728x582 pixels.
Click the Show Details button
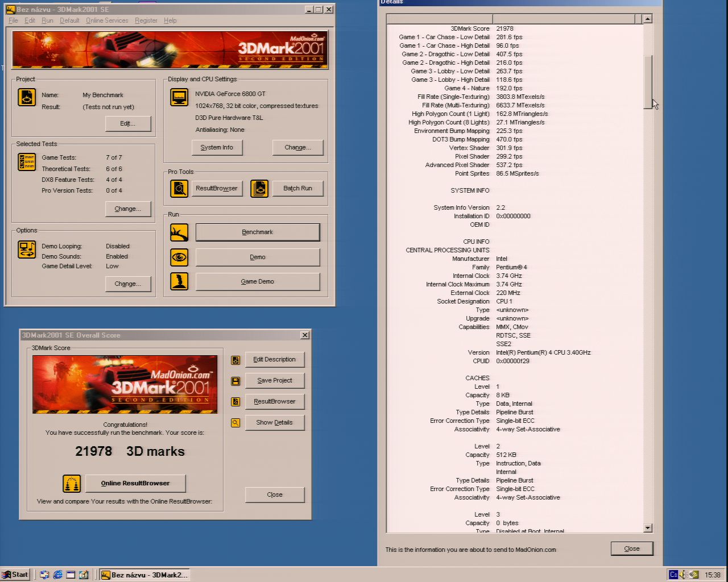pyautogui.click(x=275, y=423)
